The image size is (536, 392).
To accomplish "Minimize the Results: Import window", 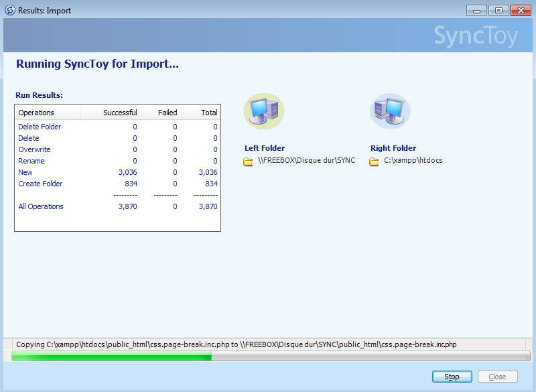I will 476,11.
